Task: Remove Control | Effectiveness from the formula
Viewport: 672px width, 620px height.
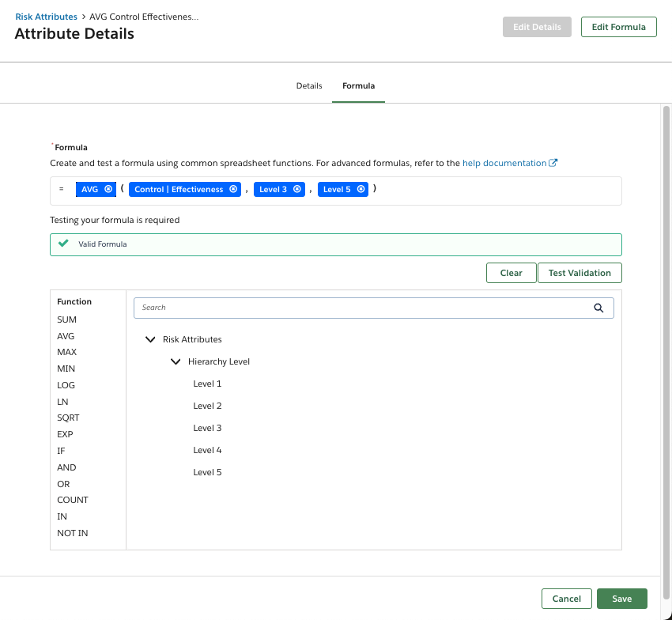Action: coord(232,189)
